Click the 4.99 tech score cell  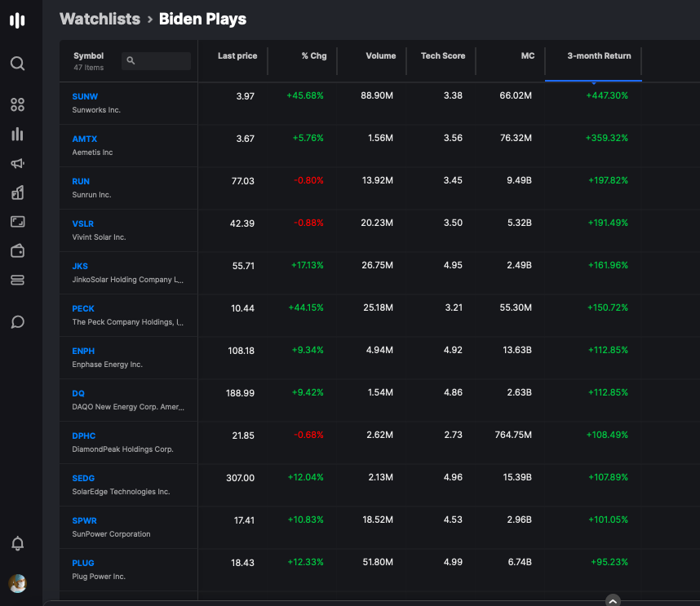453,562
